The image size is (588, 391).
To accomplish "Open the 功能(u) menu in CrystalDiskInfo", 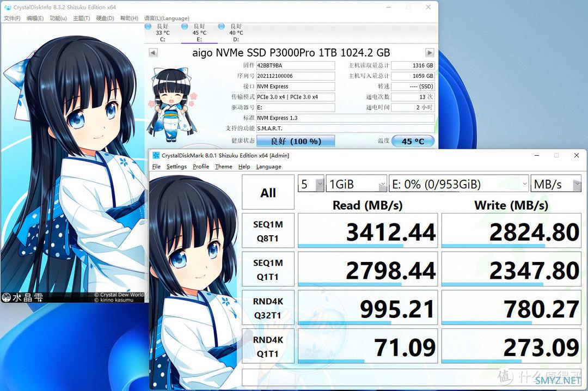I will coord(58,18).
